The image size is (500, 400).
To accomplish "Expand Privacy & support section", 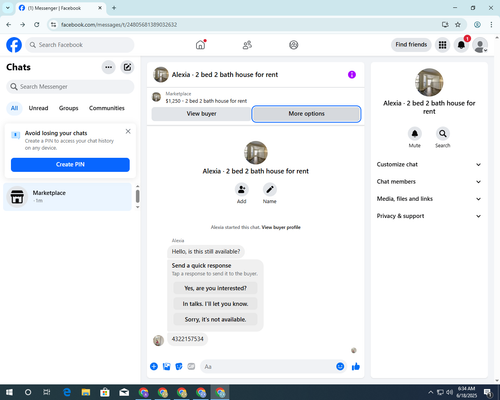I will pyautogui.click(x=429, y=216).
